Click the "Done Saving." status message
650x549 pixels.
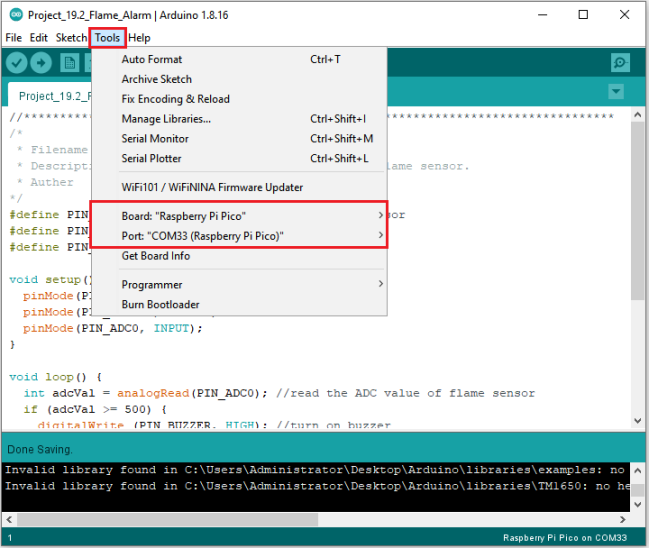pos(40,449)
